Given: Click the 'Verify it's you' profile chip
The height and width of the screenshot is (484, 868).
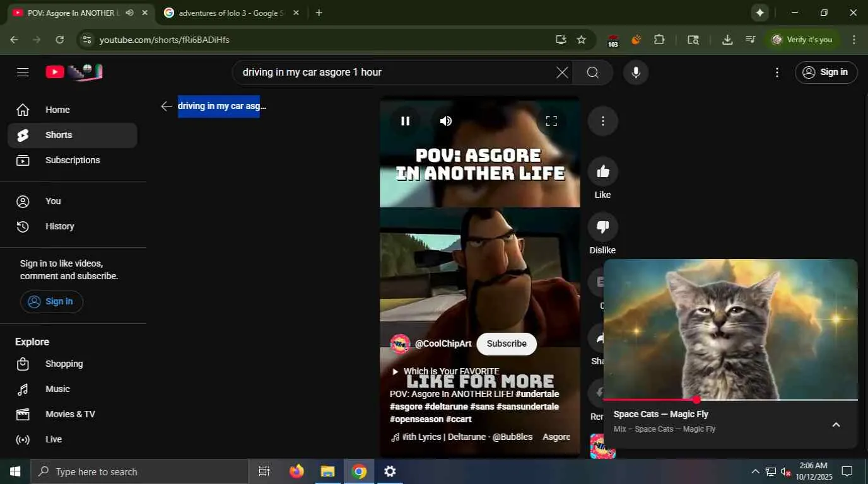Looking at the screenshot, I should pyautogui.click(x=802, y=40).
